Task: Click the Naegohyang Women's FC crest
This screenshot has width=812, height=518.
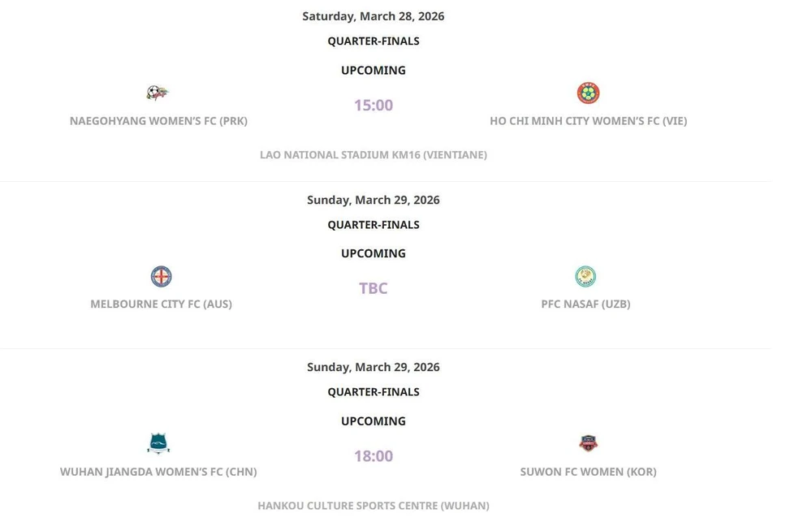Action: [158, 93]
